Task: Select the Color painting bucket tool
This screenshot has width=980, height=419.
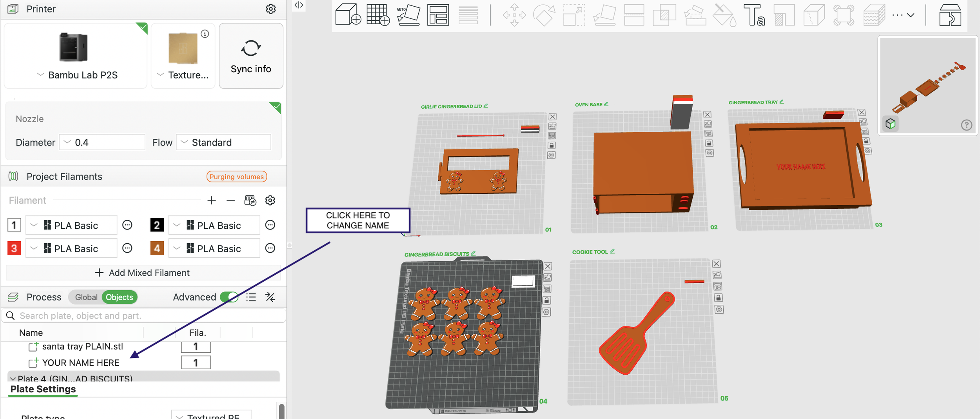Action: (x=724, y=15)
